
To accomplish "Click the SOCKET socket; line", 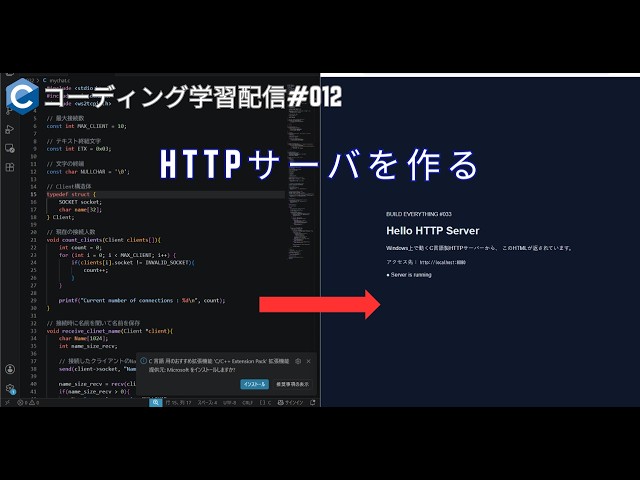I will click(80, 202).
